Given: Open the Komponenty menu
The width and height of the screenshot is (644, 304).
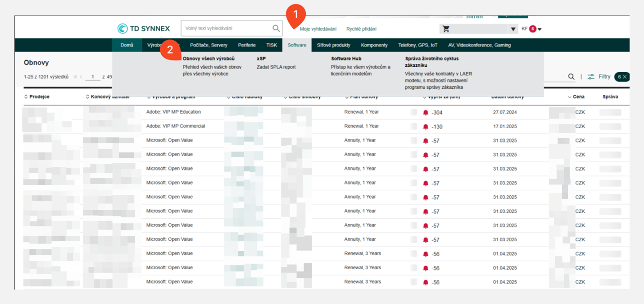Looking at the screenshot, I should 374,45.
